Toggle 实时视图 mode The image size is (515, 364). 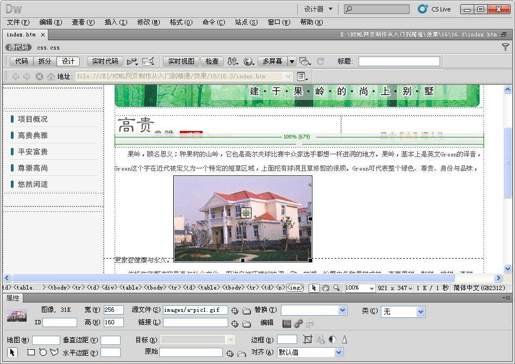[181, 61]
